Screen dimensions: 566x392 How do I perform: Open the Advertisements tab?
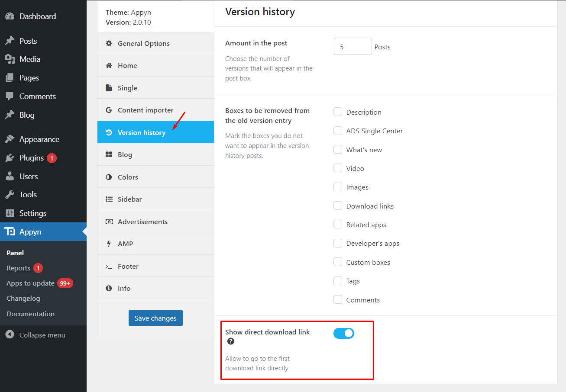(x=155, y=222)
